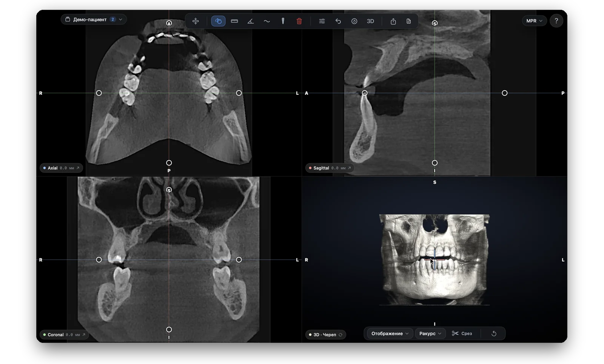Open the image adjustment sliders settings
The image size is (604, 364).
[x=322, y=21]
